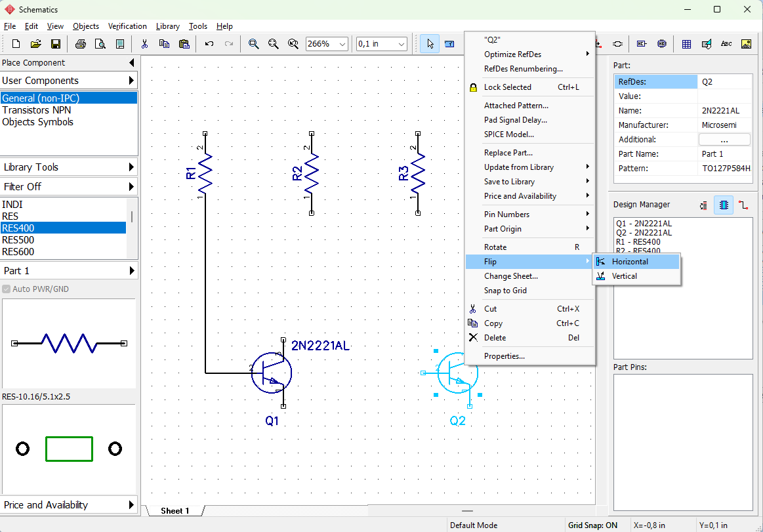Image resolution: width=763 pixels, height=532 pixels.
Task: Click Lock Selected in context menu
Action: click(x=530, y=87)
